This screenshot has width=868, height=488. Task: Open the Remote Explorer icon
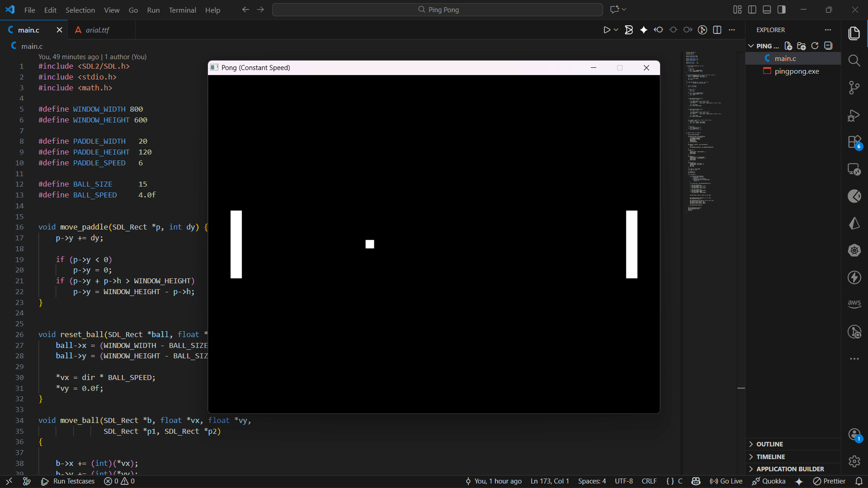coord(854,169)
